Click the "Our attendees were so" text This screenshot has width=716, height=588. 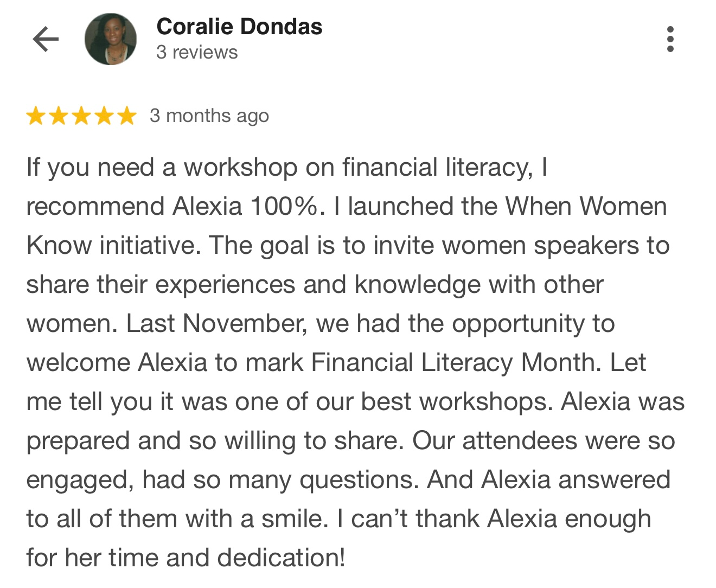(x=544, y=441)
